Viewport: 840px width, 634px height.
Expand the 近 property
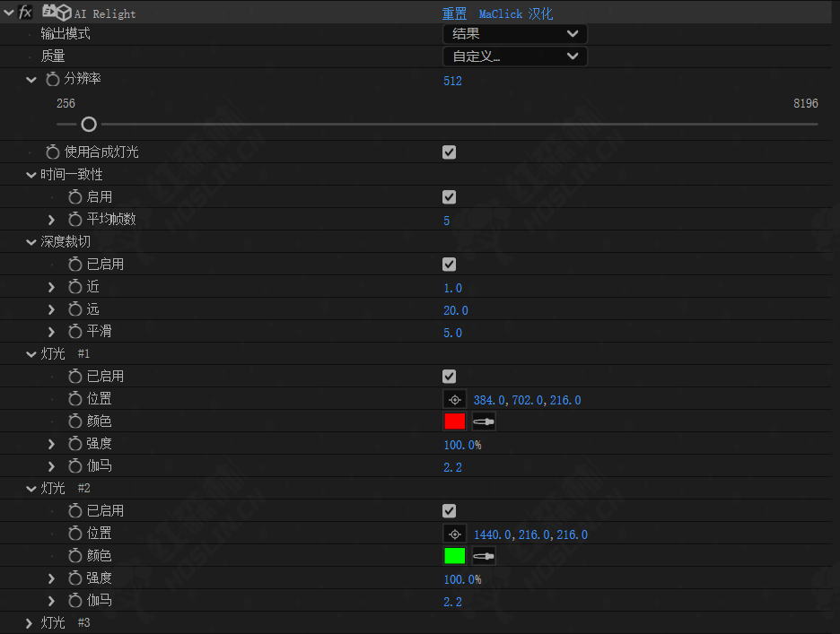pyautogui.click(x=51, y=287)
